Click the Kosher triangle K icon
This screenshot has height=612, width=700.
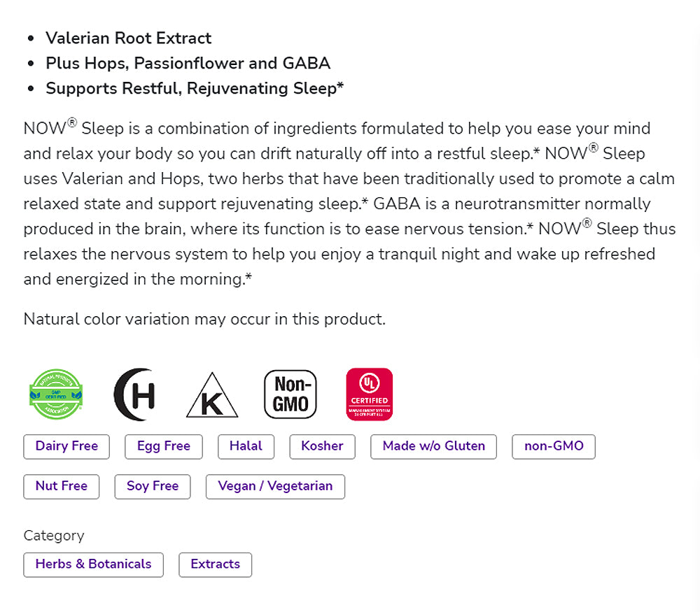point(211,397)
